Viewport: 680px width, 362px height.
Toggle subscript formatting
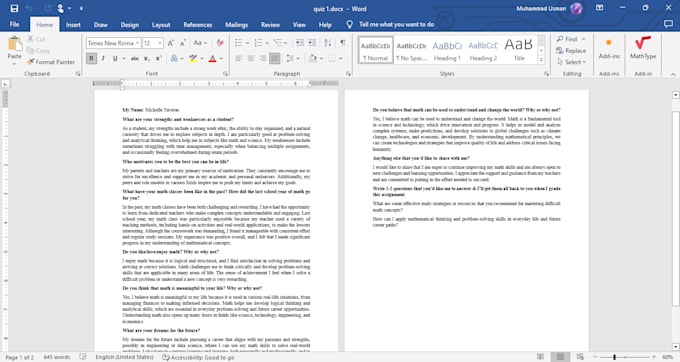(147, 58)
